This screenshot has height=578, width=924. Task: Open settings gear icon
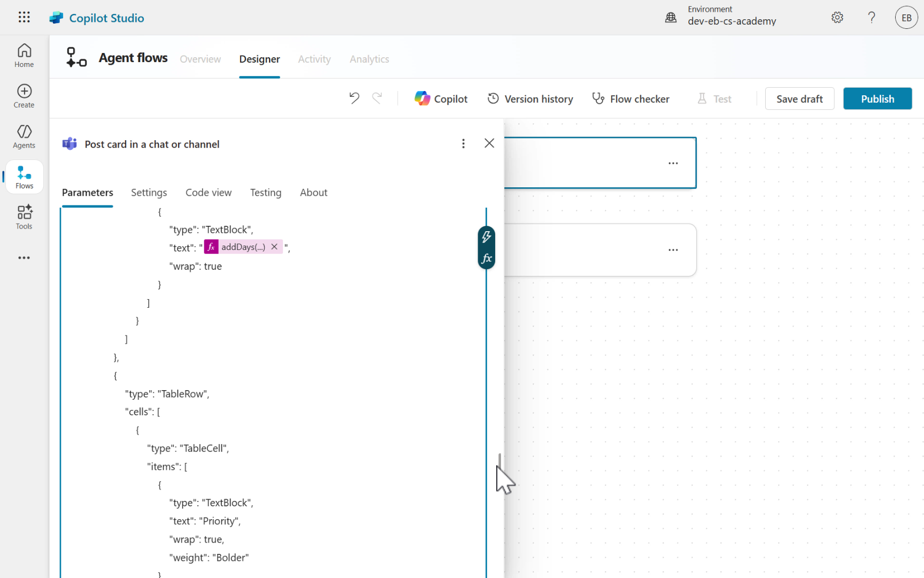click(837, 18)
